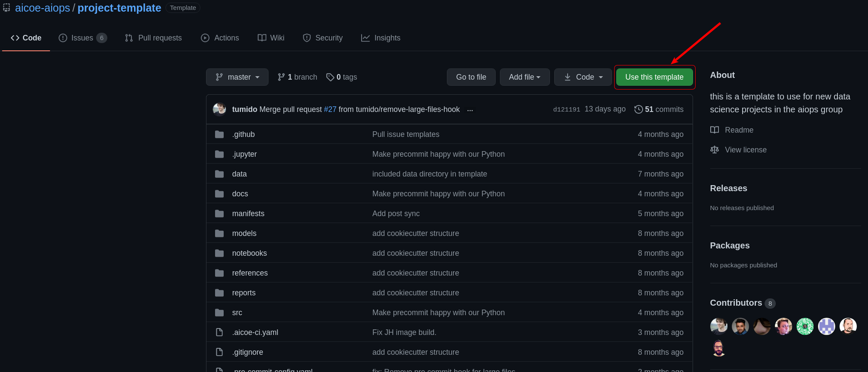The image size is (868, 372).
Task: Open the Security tab
Action: 323,38
